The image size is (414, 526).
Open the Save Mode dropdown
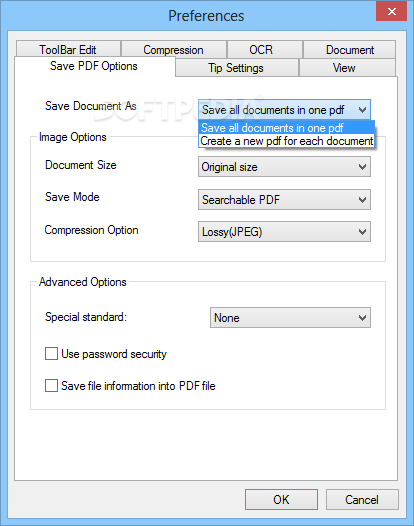(x=284, y=200)
